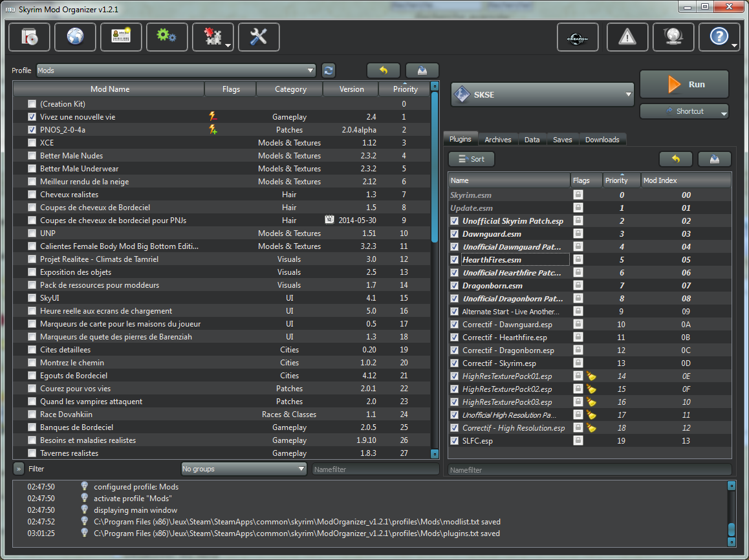Open Settings wrench and screwdriver icon
The height and width of the screenshot is (560, 749).
[259, 37]
